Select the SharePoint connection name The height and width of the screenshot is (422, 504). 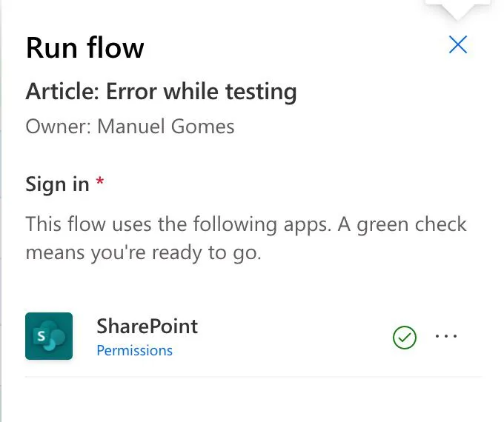click(147, 326)
